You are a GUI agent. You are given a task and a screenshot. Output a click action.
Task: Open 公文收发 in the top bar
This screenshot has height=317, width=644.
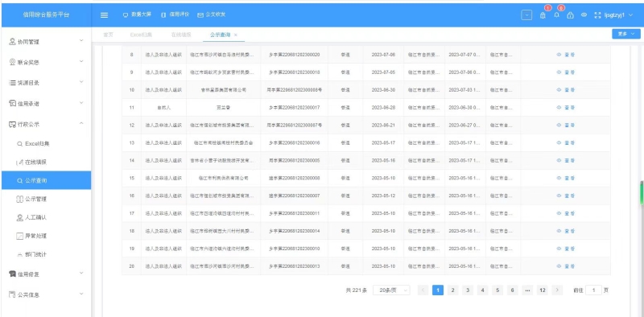pyautogui.click(x=212, y=14)
